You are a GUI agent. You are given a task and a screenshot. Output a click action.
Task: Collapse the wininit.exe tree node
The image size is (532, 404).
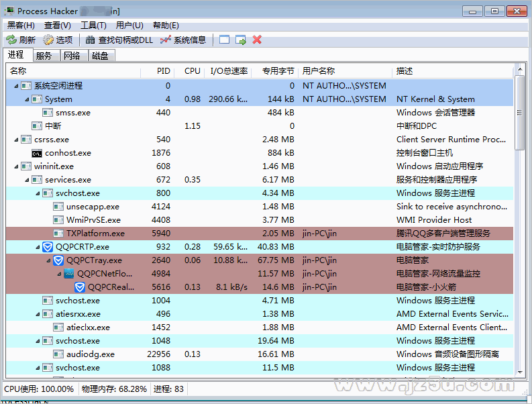[x=16, y=166]
